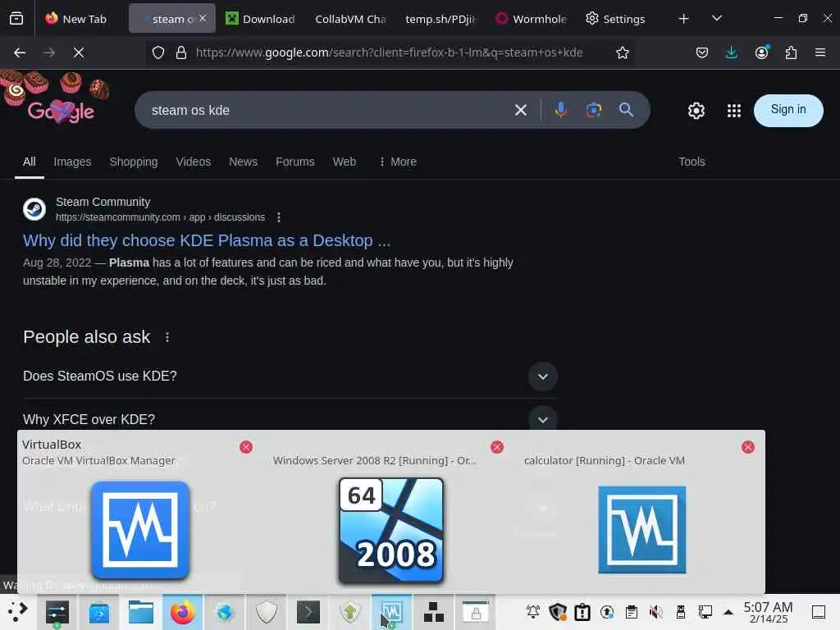This screenshot has height=630, width=840.
Task: Switch to the CollabVM browser tab
Action: point(350,19)
